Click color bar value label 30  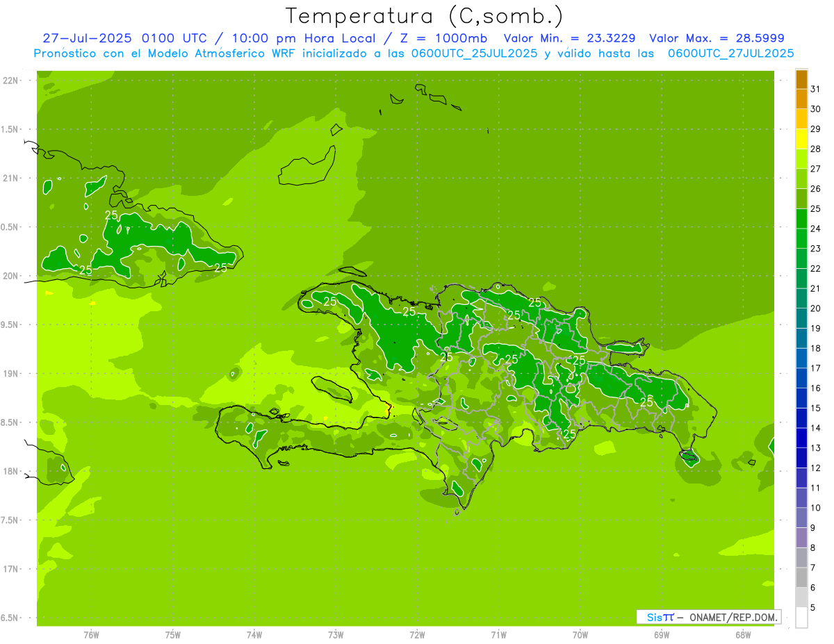(815, 109)
